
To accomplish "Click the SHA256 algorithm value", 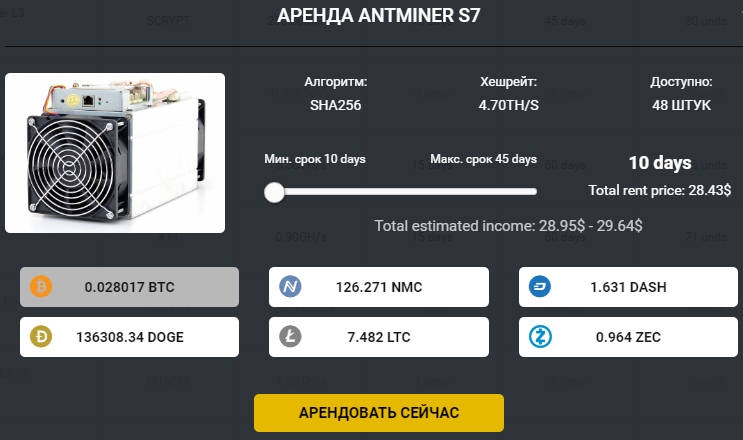I will pos(335,104).
